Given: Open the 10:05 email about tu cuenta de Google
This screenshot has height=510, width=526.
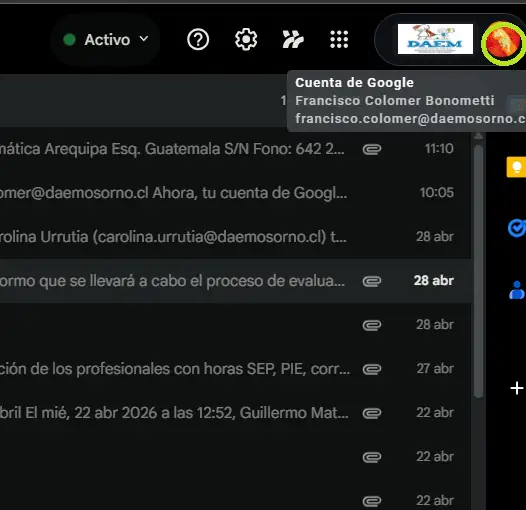Looking at the screenshot, I should [x=235, y=193].
